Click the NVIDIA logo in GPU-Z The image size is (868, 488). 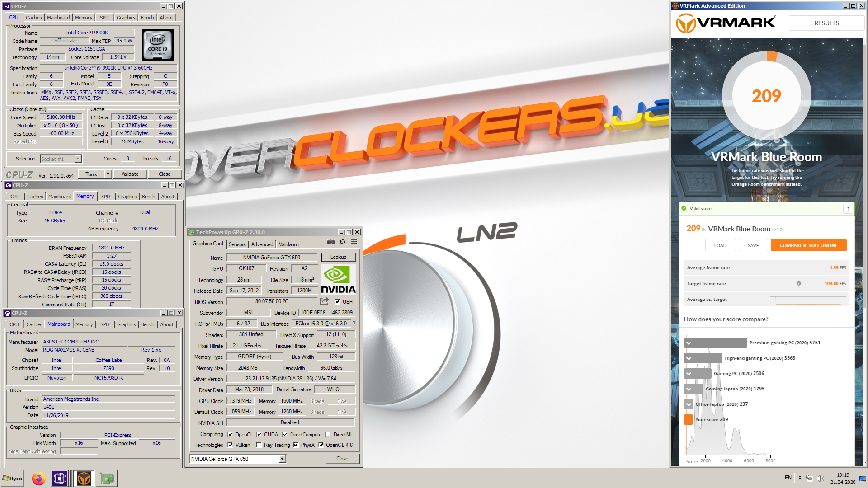point(338,279)
